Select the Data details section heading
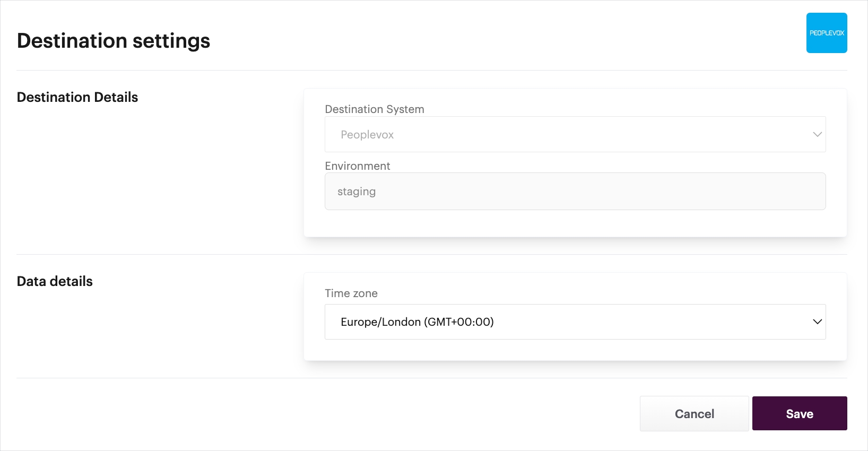The height and width of the screenshot is (451, 868). (x=55, y=281)
